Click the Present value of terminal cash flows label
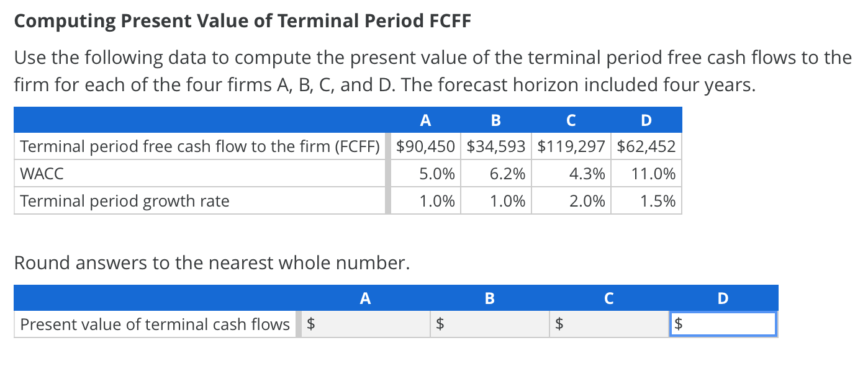 point(154,324)
